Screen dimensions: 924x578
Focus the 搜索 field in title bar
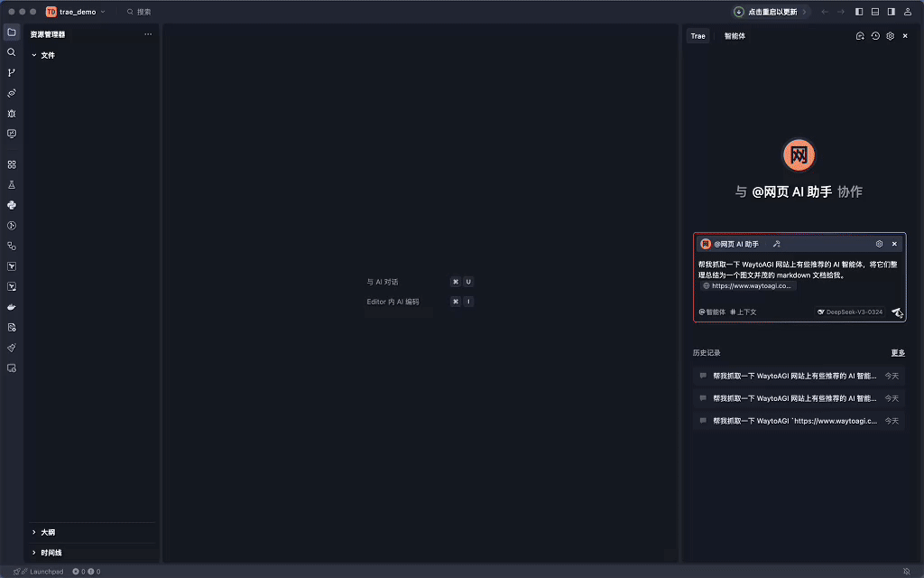pyautogui.click(x=139, y=12)
